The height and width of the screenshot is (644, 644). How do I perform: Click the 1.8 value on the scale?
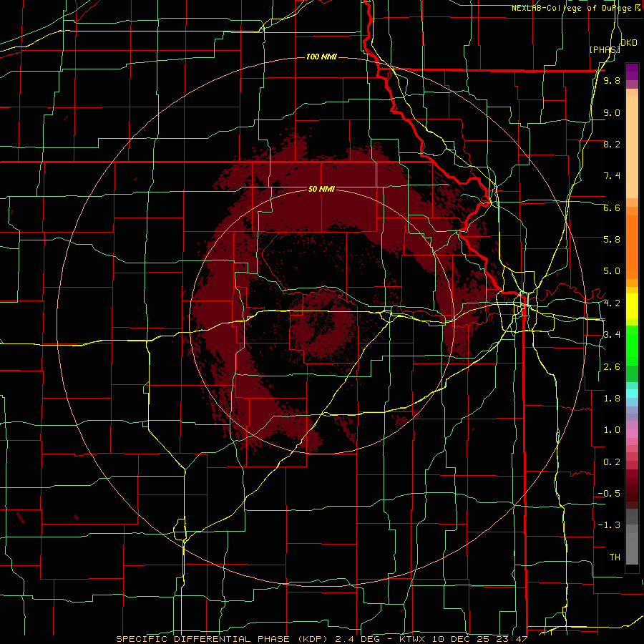tap(612, 399)
